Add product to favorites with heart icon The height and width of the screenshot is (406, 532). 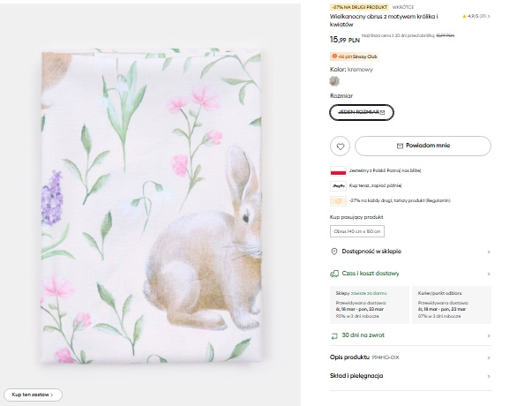point(340,146)
